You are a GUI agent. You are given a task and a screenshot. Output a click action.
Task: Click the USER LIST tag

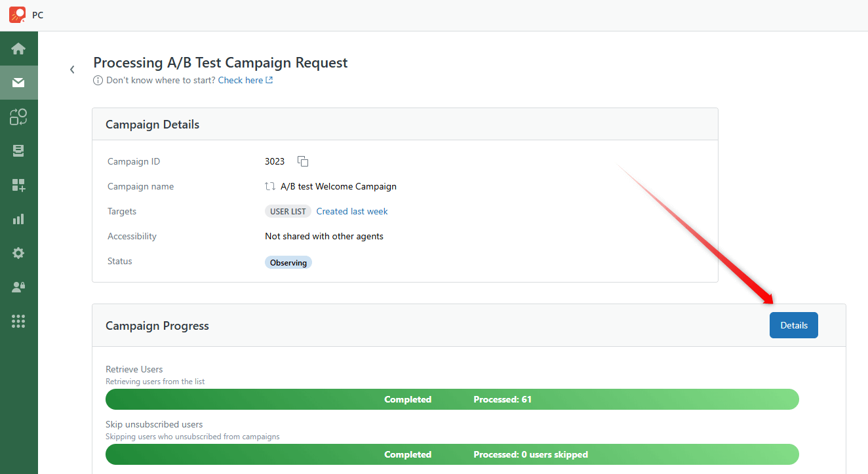coord(288,212)
